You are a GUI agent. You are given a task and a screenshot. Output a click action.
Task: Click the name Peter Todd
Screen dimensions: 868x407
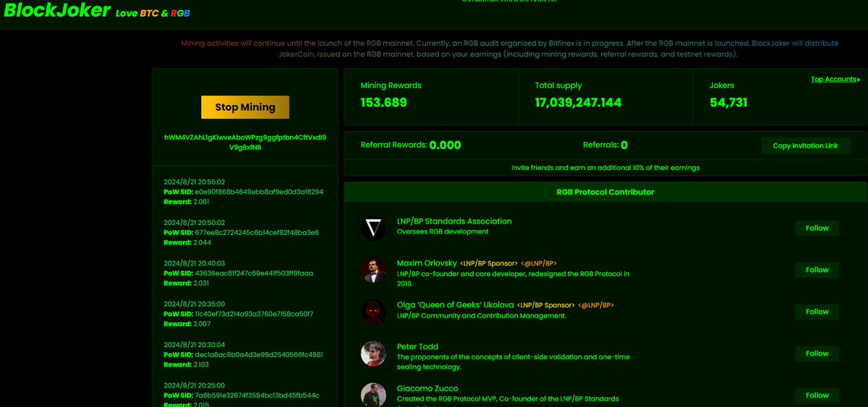point(417,347)
